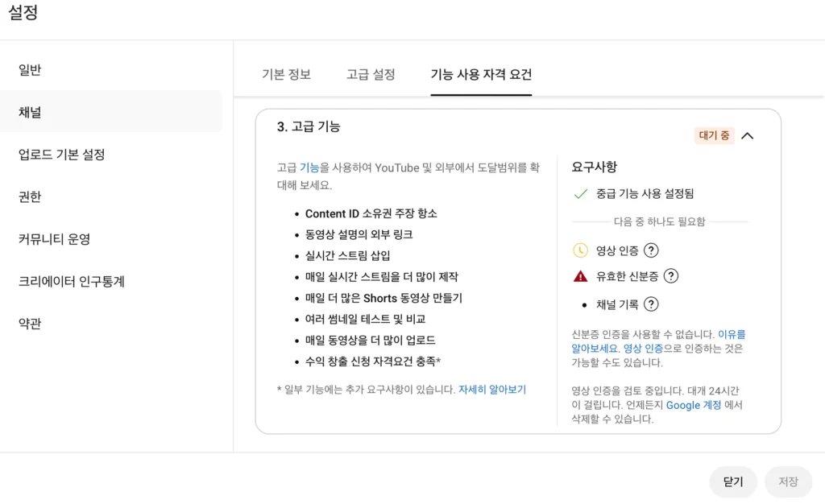
Task: Switch to the 기본 정보 tab
Action: [x=286, y=75]
